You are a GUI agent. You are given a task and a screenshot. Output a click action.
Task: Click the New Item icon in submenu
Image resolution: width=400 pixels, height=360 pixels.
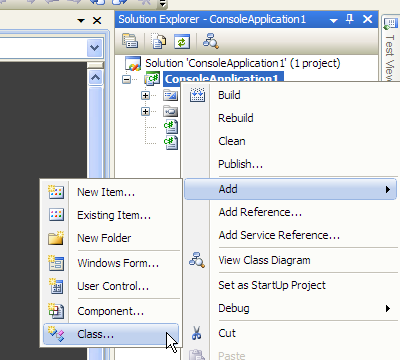tap(56, 192)
